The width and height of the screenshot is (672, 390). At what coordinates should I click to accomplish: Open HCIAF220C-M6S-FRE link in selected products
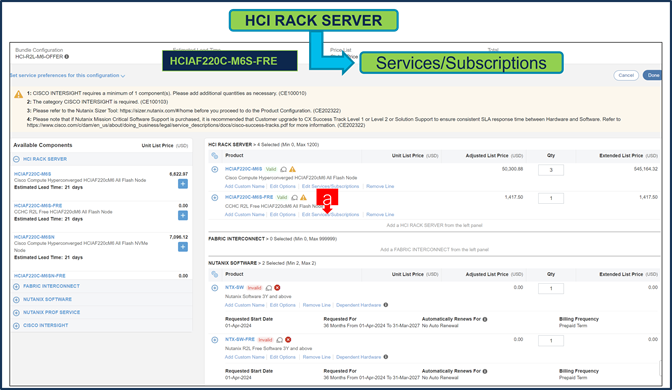(x=249, y=197)
